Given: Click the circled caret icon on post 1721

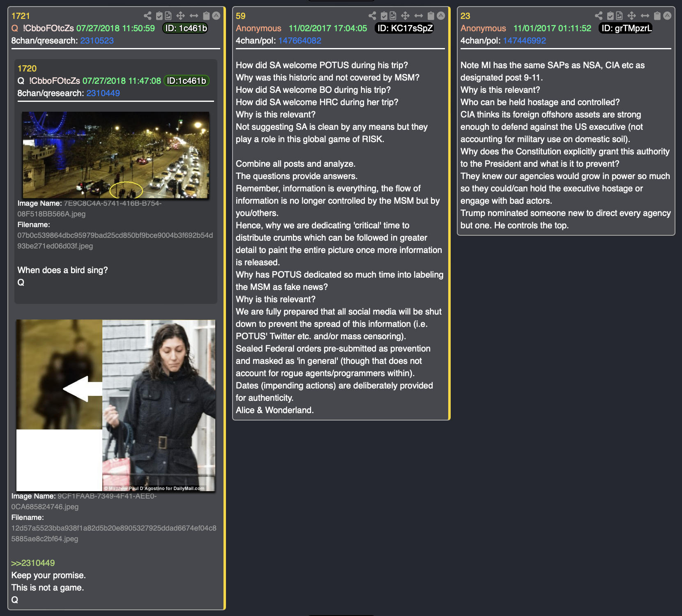Looking at the screenshot, I should (216, 16).
